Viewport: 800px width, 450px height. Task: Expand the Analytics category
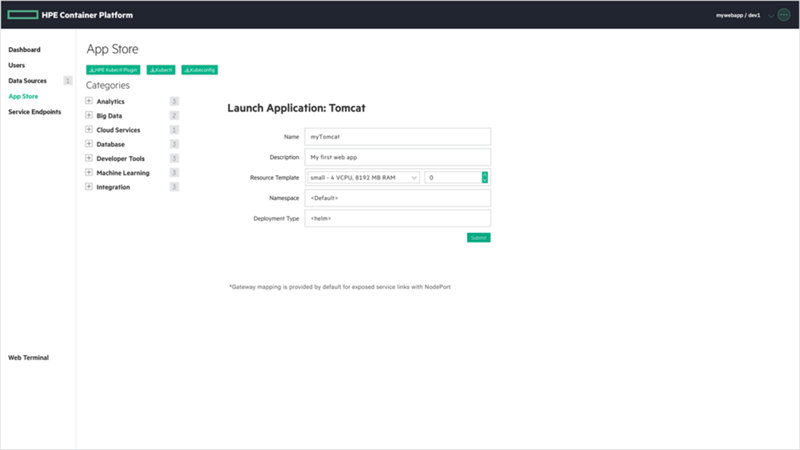[89, 101]
